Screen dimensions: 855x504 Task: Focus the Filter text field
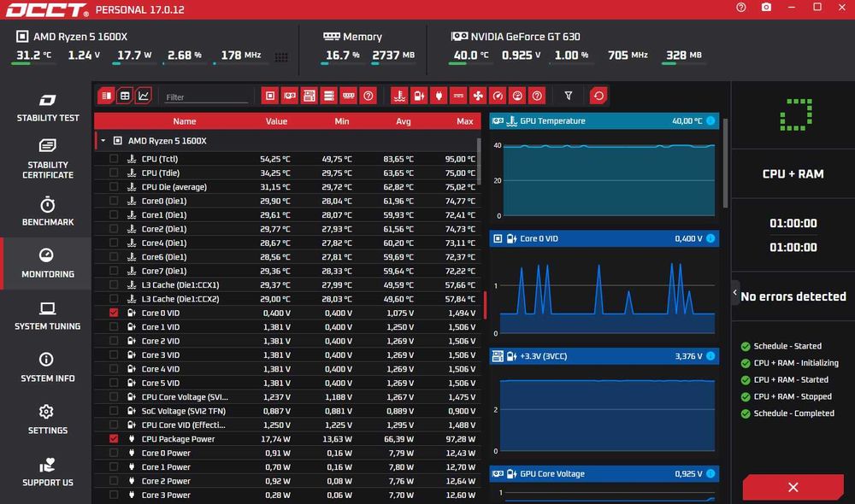(x=206, y=97)
